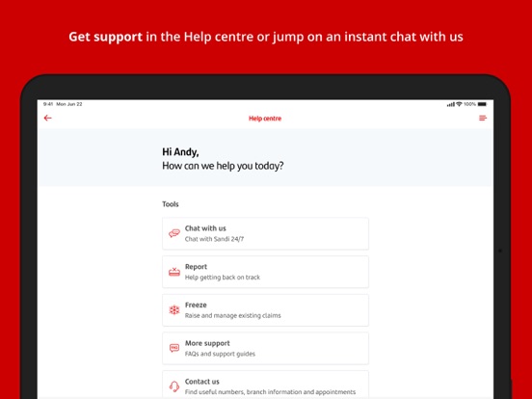Screen dimensions: 532x399
Task: Tap the cellular signal icon
Action: tap(451, 104)
